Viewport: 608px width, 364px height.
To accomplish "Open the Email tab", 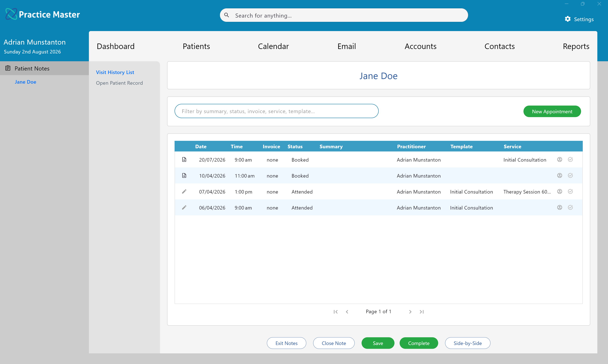I will click(x=346, y=46).
